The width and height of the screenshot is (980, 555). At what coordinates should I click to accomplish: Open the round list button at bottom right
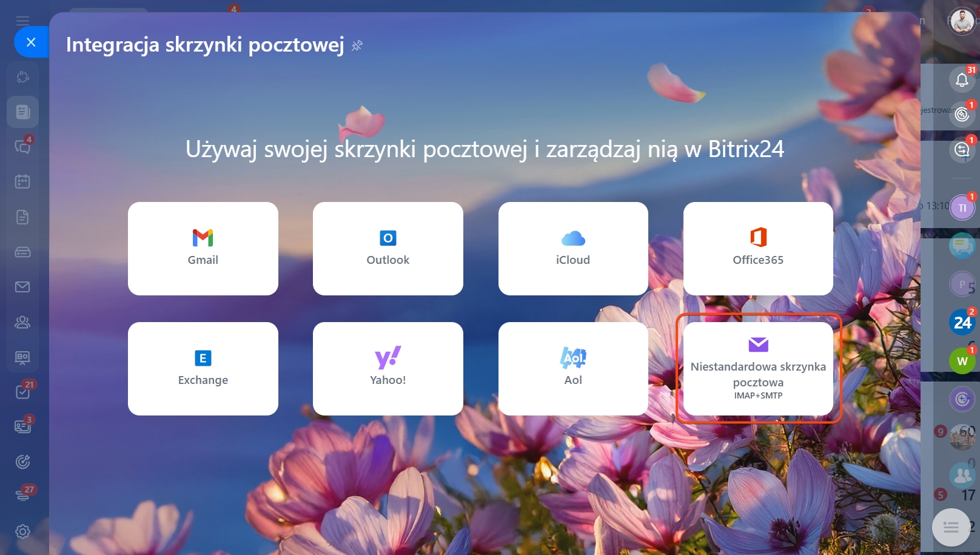[951, 528]
